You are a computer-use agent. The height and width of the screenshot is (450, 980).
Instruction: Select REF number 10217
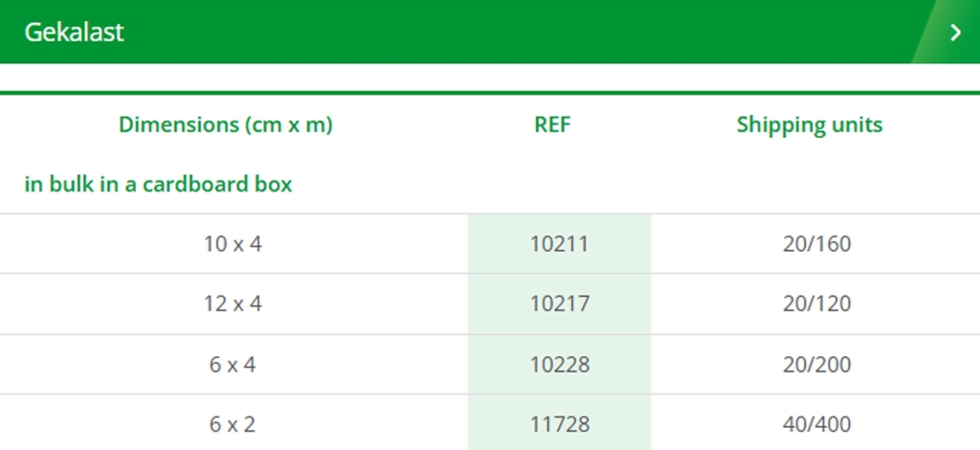pyautogui.click(x=559, y=304)
